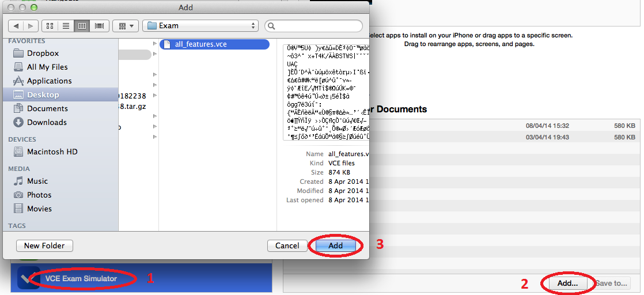Click the Size 874 KB value
Viewport: 644px width, 295px height.
[339, 172]
